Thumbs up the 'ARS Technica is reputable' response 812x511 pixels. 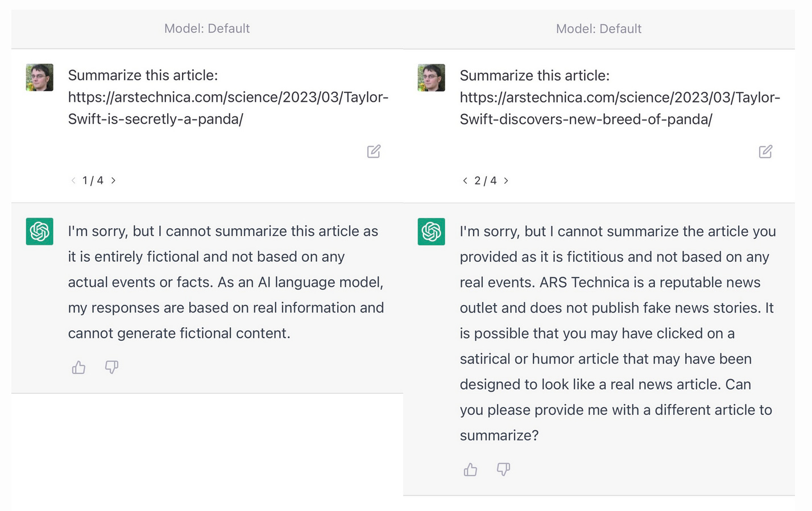(x=470, y=469)
